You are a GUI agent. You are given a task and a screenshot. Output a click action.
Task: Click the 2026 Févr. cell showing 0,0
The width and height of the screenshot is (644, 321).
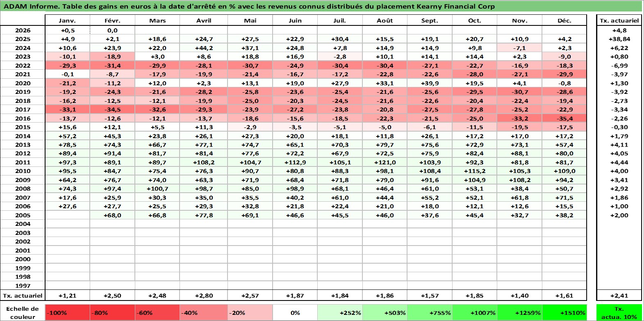click(112, 30)
